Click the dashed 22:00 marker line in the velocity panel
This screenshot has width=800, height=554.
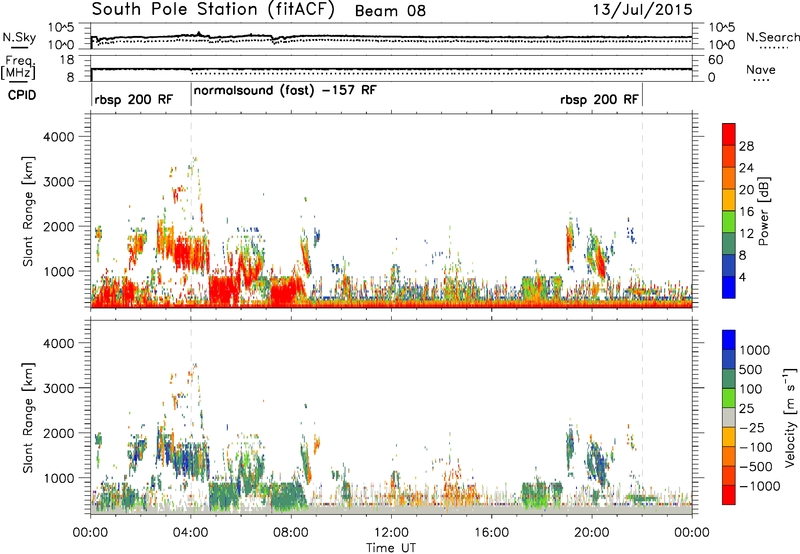(x=642, y=416)
